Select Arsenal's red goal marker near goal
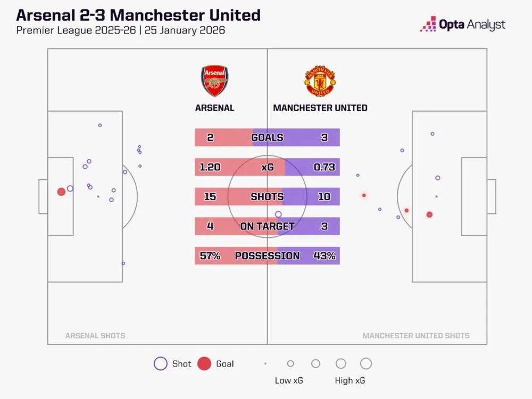 61,191
